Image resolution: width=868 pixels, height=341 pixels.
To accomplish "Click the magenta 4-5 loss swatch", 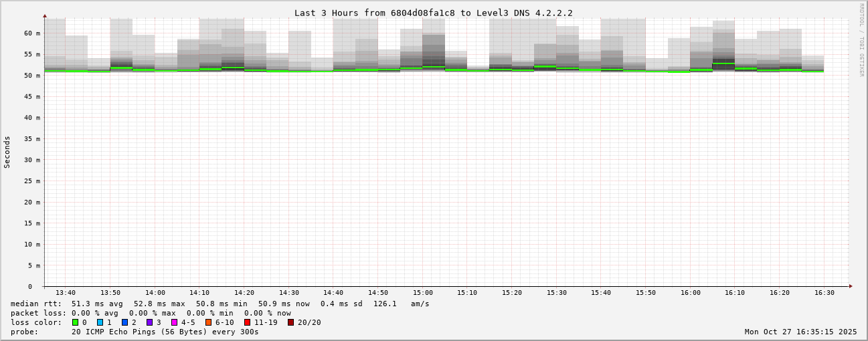I will point(175,322).
